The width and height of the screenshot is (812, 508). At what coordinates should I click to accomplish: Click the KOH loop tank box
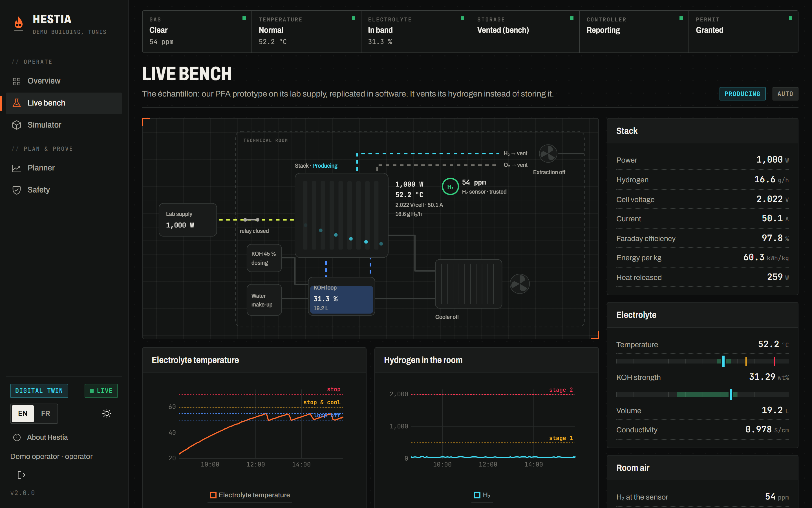point(341,296)
